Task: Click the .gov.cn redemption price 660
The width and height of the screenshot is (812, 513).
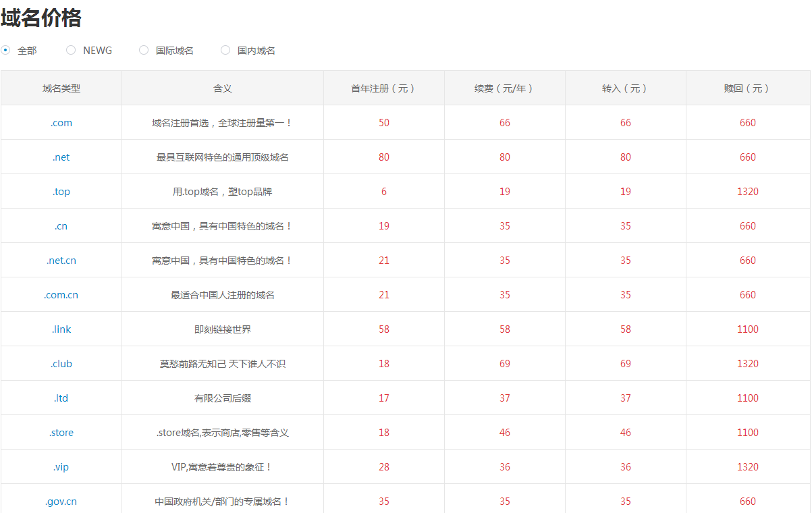Action: click(748, 502)
